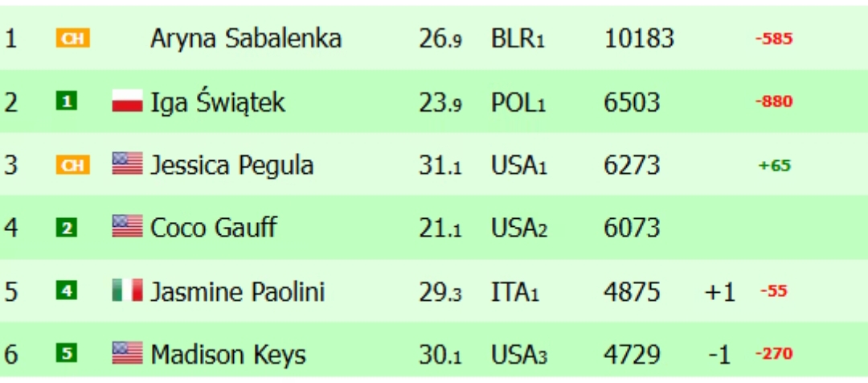Click Pegula's green +65 points change
Screen dimensions: 868x383
pos(774,166)
